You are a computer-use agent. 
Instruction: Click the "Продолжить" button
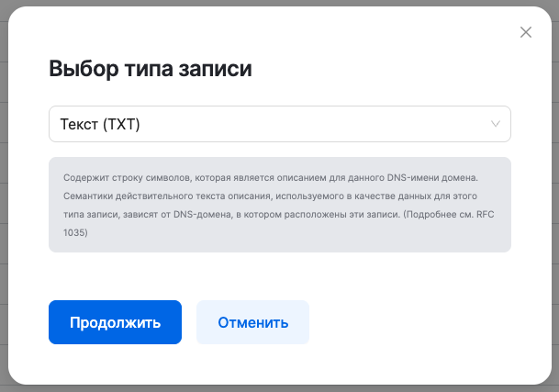[115, 322]
